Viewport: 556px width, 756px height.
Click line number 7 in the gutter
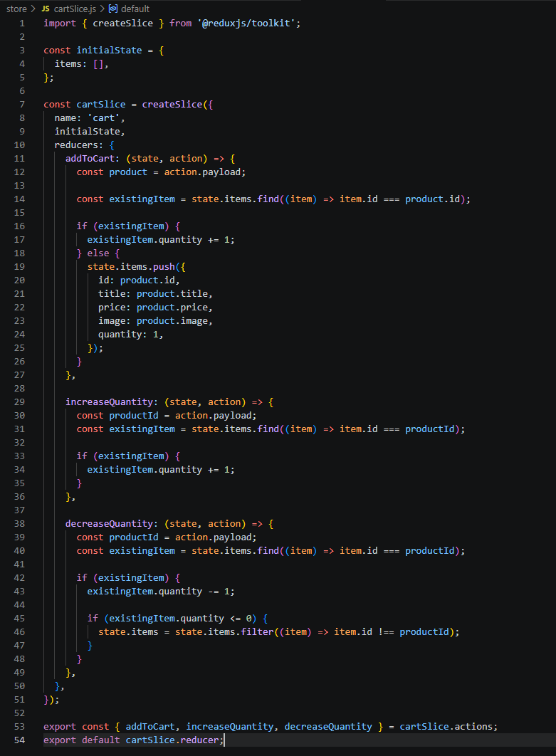pyautogui.click(x=21, y=104)
